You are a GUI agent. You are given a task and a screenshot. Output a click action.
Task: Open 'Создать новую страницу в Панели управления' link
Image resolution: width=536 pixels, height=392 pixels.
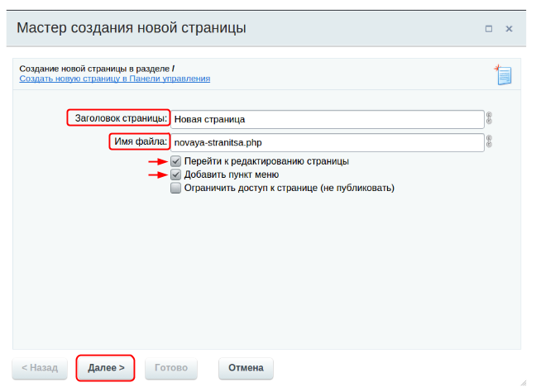pyautogui.click(x=115, y=79)
